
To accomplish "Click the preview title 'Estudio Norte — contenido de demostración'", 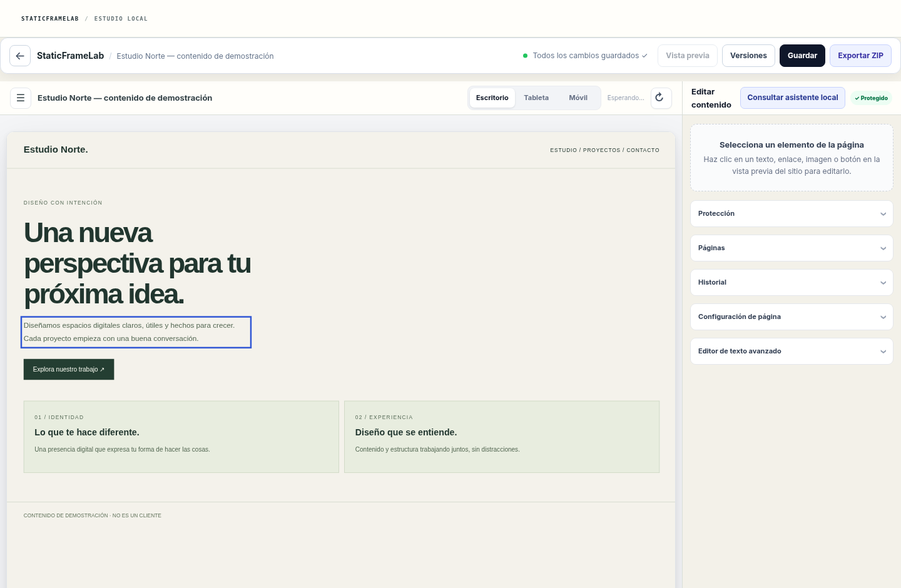I will (125, 98).
